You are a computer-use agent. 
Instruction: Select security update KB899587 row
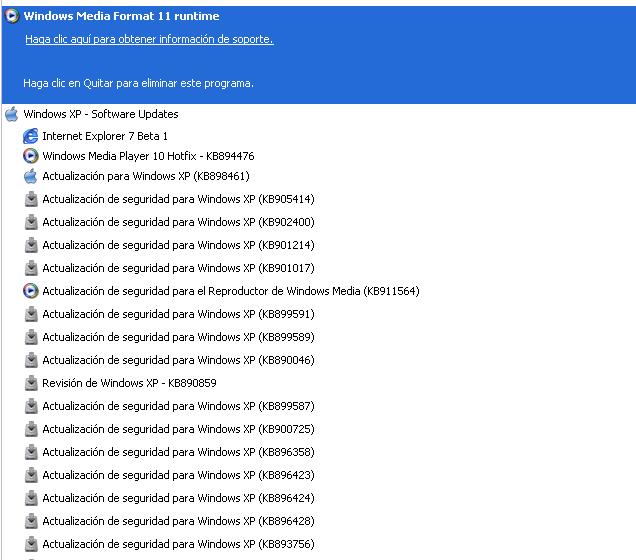point(178,406)
